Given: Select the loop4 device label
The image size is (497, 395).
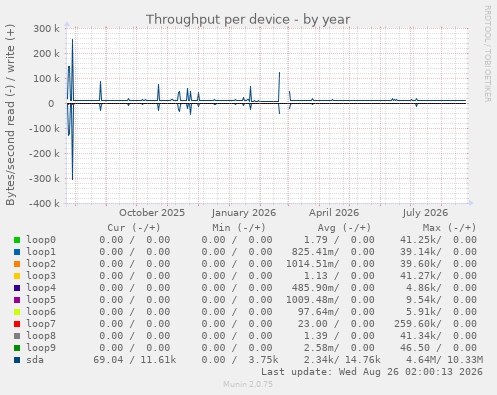Looking at the screenshot, I should tap(41, 288).
